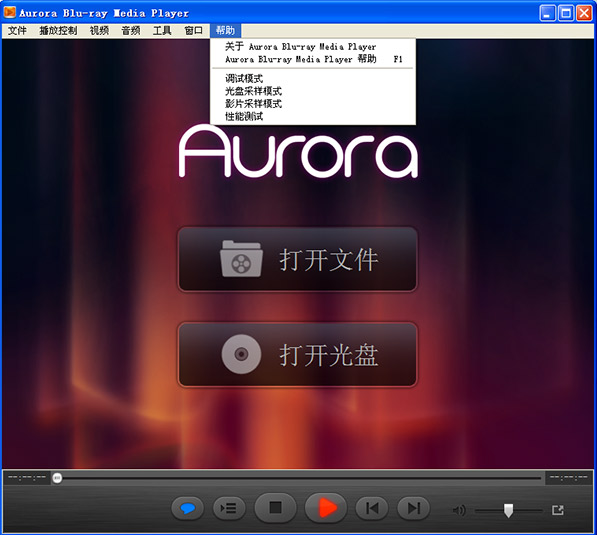Open the 视频 menu

99,30
